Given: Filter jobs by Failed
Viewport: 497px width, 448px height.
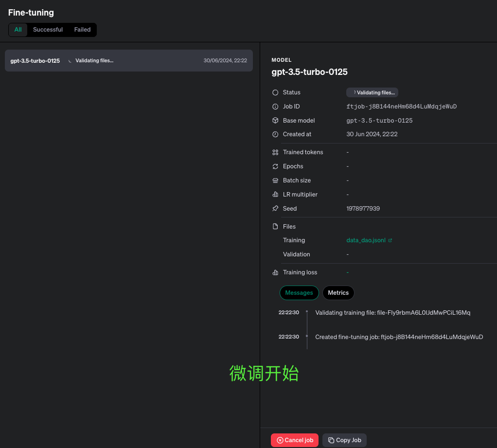Looking at the screenshot, I should (82, 30).
